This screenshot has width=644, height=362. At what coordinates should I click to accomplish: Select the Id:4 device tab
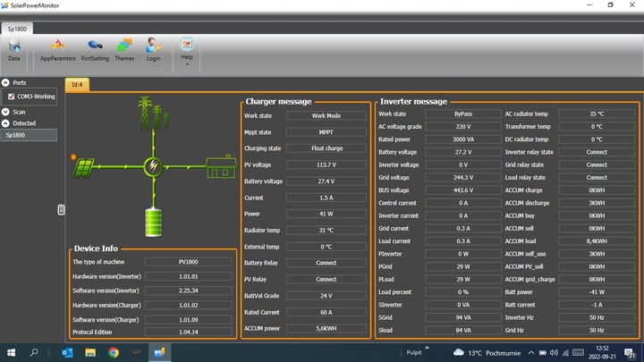77,85
